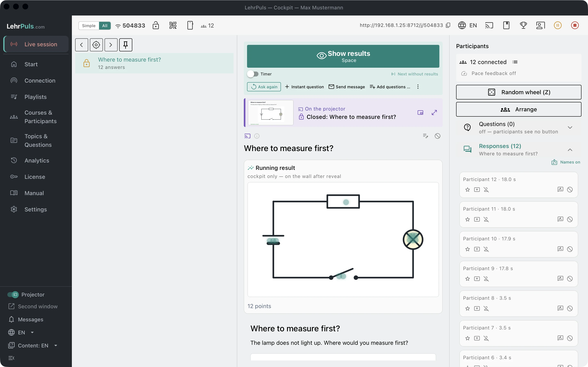Expand the Questions (0) section
The height and width of the screenshot is (367, 588).
point(570,128)
